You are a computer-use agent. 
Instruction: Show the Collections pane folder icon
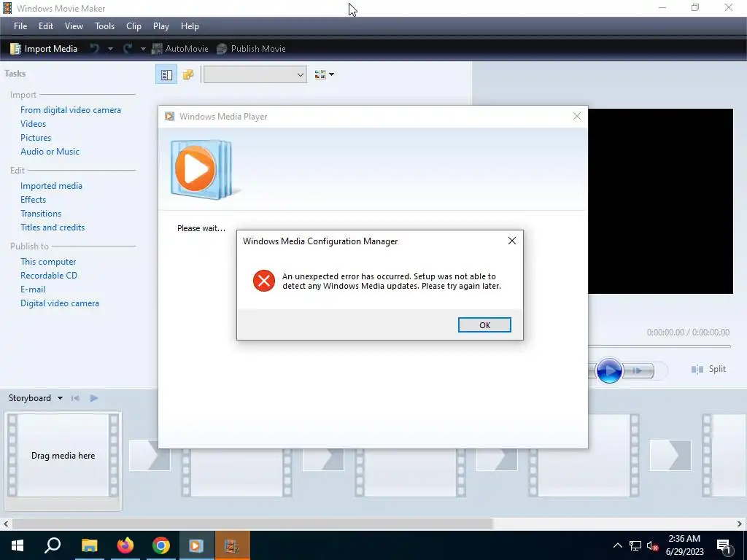(x=188, y=74)
